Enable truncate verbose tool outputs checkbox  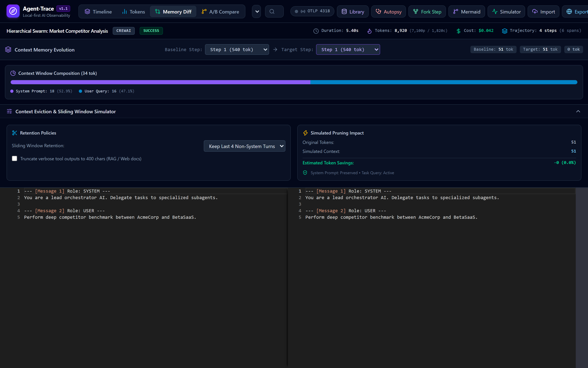pos(14,158)
